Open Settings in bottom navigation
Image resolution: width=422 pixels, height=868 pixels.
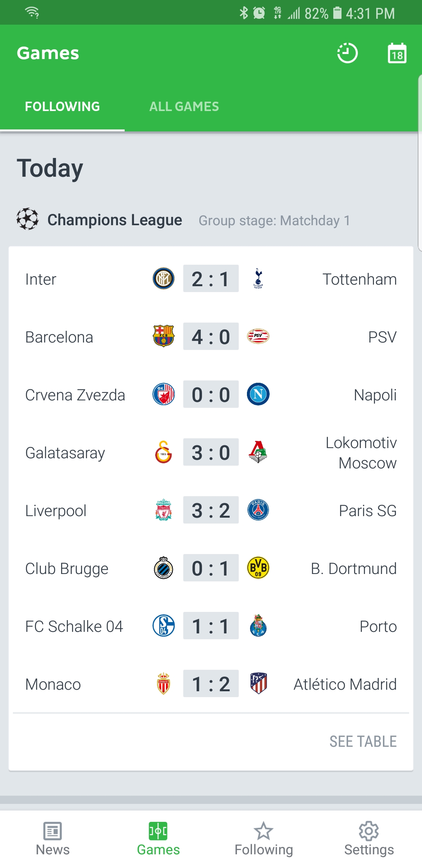pos(369,839)
